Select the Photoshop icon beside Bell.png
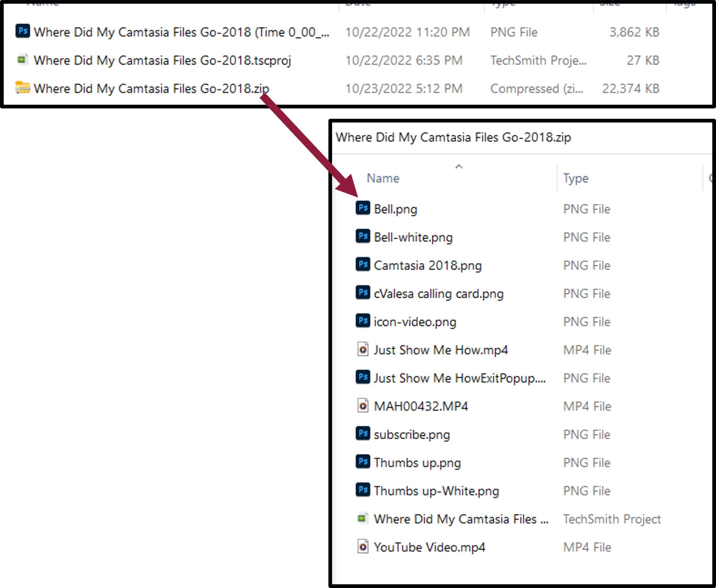 click(362, 208)
